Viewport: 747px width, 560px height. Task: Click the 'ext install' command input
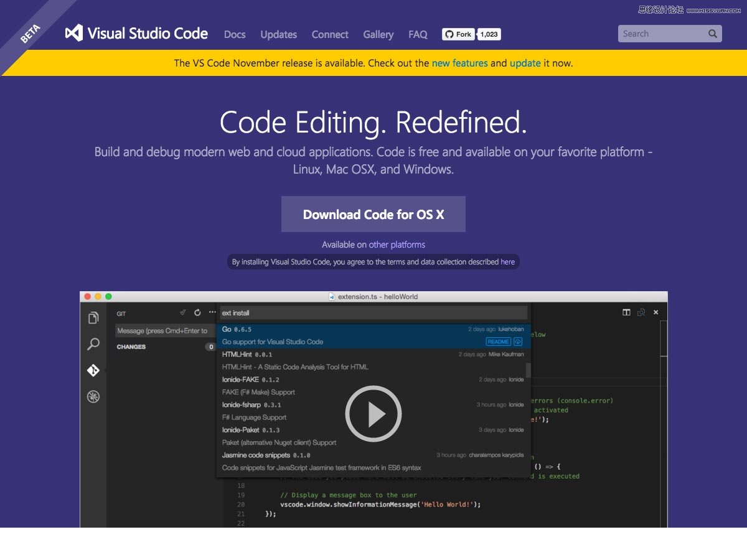pos(374,312)
